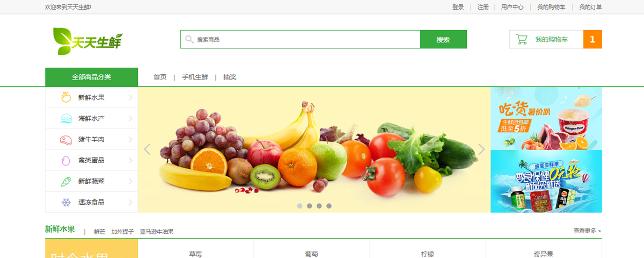Select the carrot icon for 新鲜蔬菜
The width and height of the screenshot is (644, 258).
tap(66, 181)
